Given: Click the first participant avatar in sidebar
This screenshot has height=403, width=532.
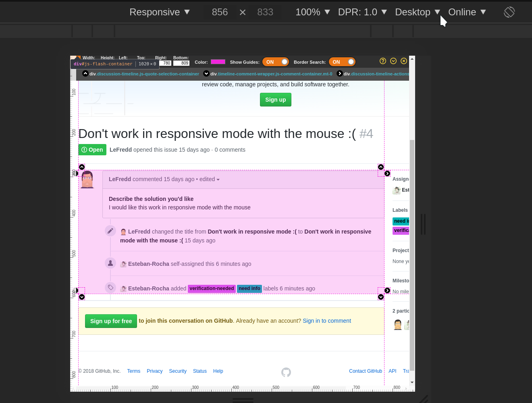Looking at the screenshot, I should coord(398,325).
